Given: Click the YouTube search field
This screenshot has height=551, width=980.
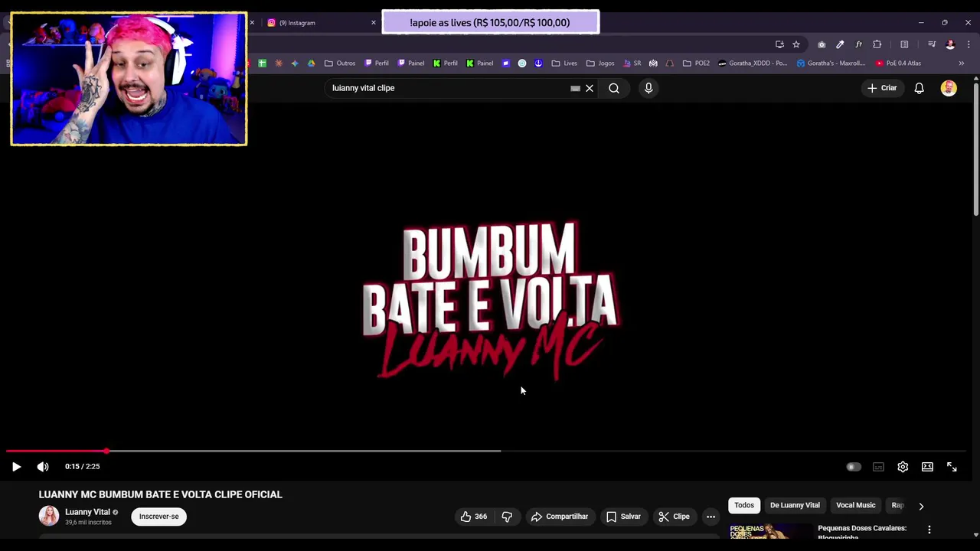Looking at the screenshot, I should [448, 88].
